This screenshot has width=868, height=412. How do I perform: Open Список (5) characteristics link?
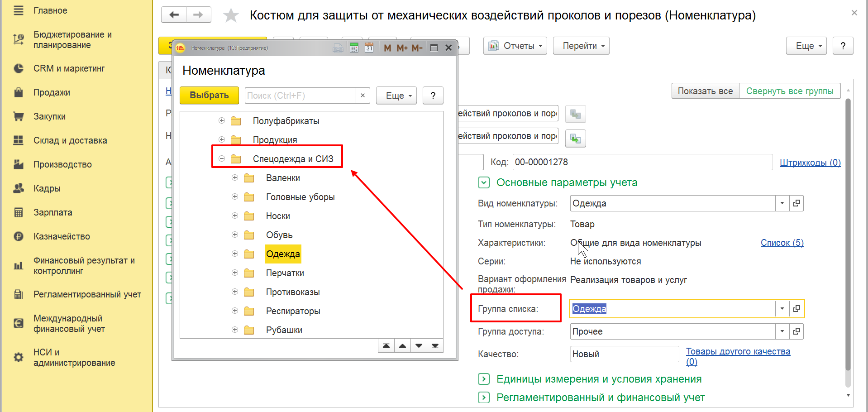pyautogui.click(x=782, y=243)
